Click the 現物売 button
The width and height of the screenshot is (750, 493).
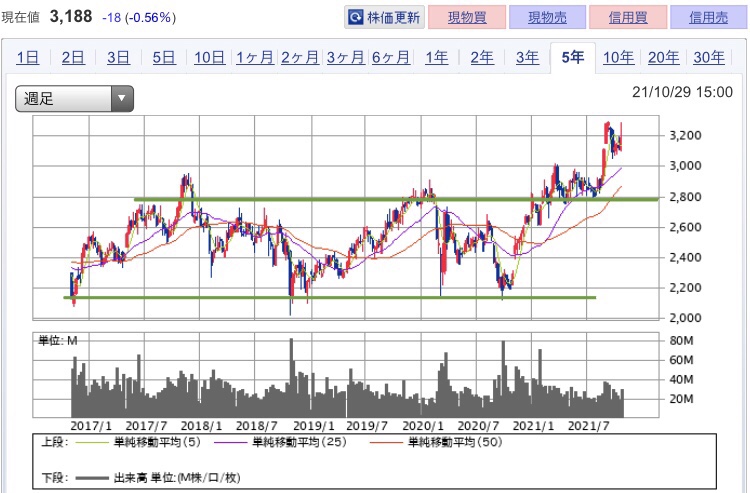pos(547,18)
